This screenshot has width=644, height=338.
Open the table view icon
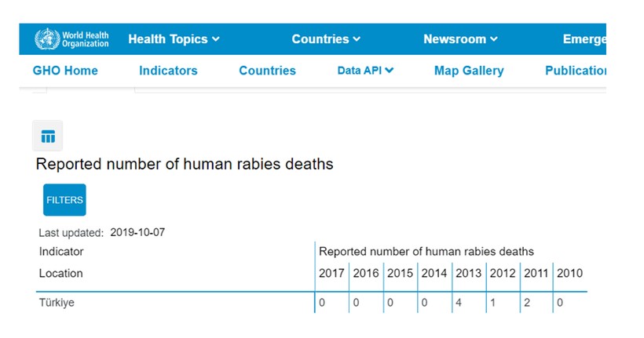point(48,136)
